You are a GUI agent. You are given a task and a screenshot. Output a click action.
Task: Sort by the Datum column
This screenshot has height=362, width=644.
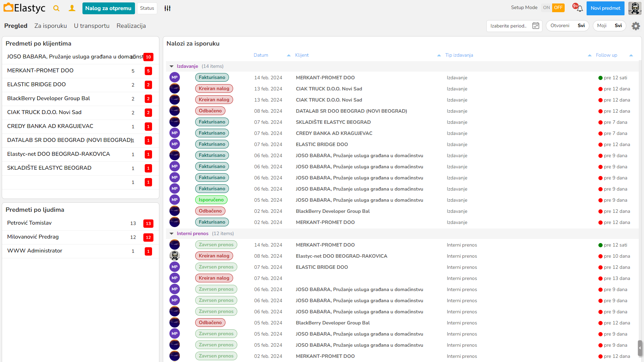pos(261,55)
